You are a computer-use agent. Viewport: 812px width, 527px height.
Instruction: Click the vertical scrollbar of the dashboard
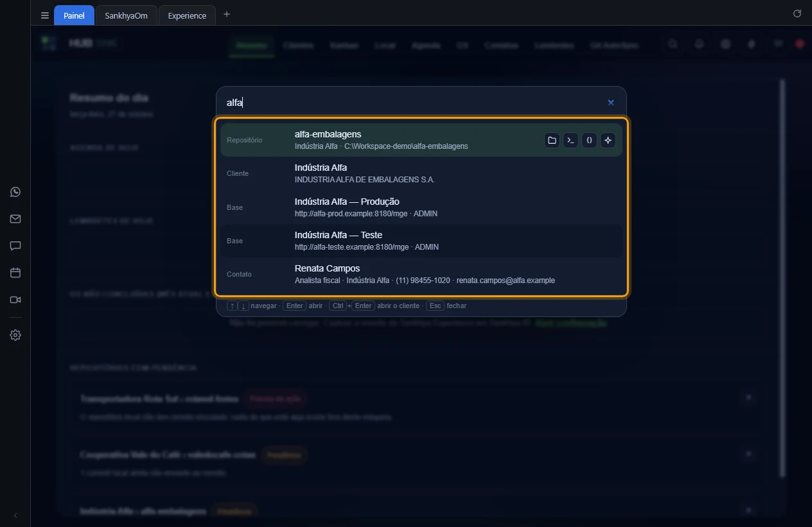coord(782,278)
